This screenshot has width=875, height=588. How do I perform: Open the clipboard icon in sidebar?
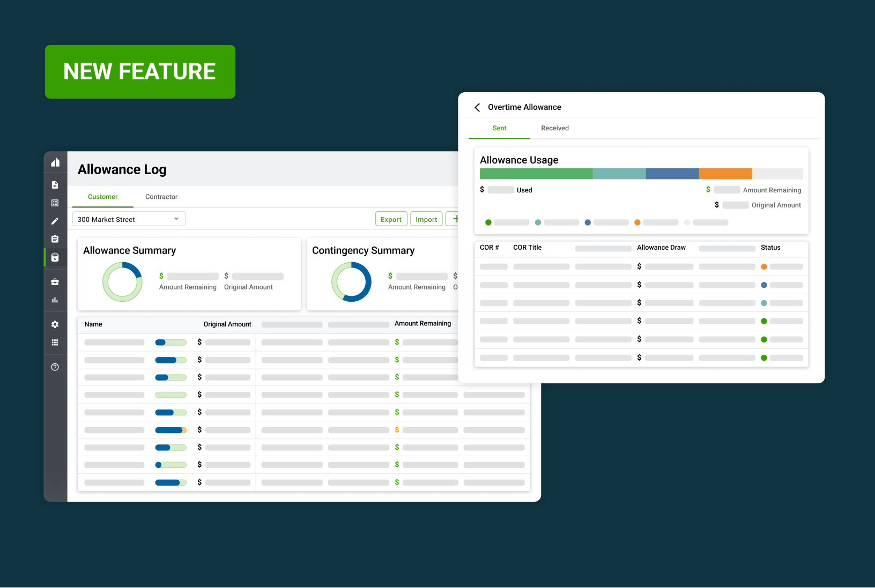(x=55, y=239)
